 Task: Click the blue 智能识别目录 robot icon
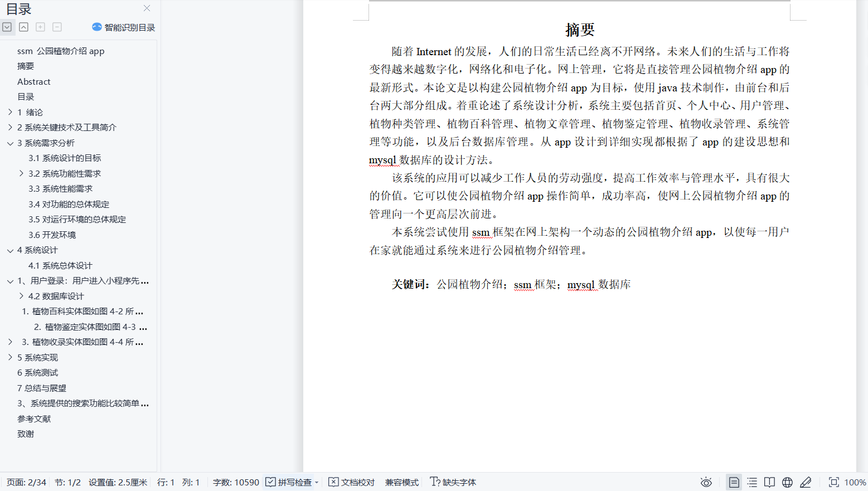click(97, 27)
